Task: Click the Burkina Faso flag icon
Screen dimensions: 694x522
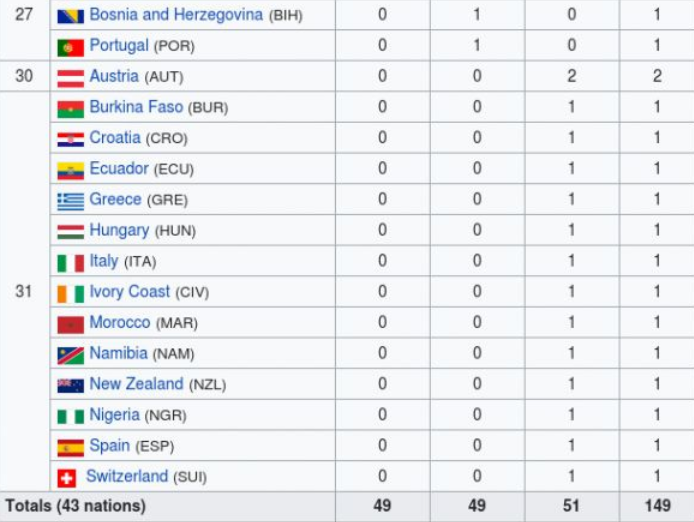Action: (70, 108)
